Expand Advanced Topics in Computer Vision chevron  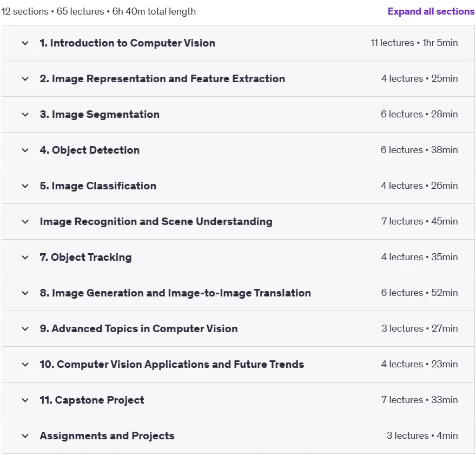25,329
